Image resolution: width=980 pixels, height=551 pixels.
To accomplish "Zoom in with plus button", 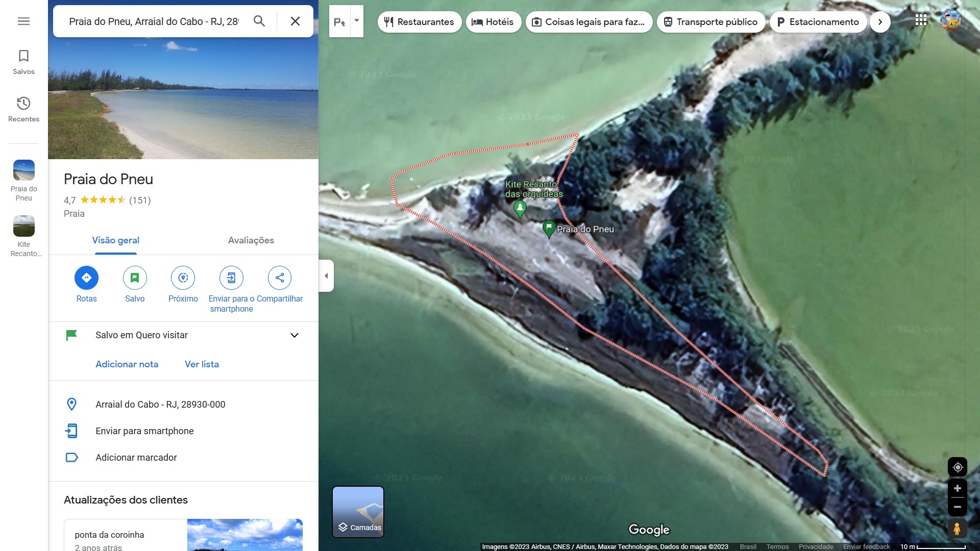I will [x=958, y=488].
